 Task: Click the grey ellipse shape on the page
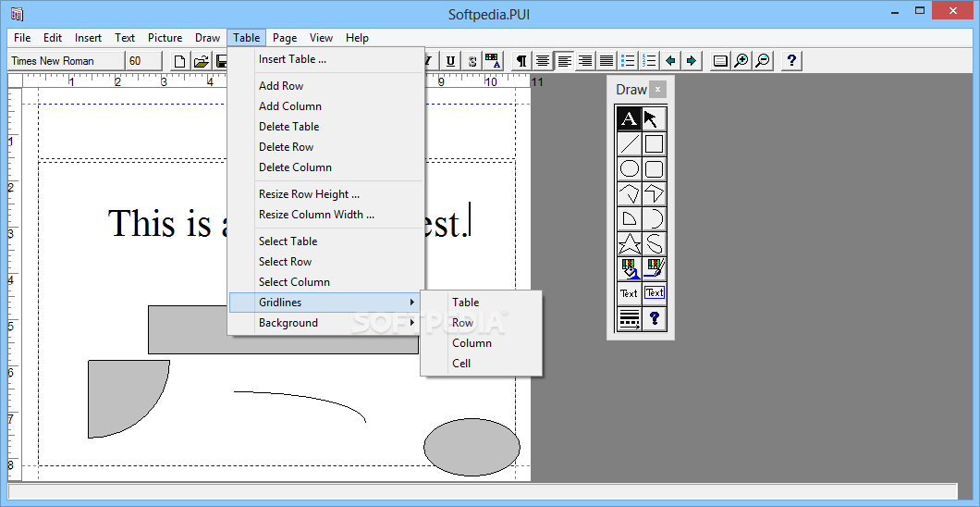click(472, 447)
